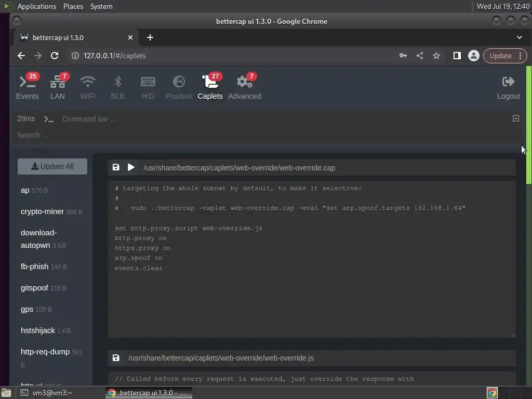Open the System menu
Viewport: 532px width, 399px height.
coord(101,6)
